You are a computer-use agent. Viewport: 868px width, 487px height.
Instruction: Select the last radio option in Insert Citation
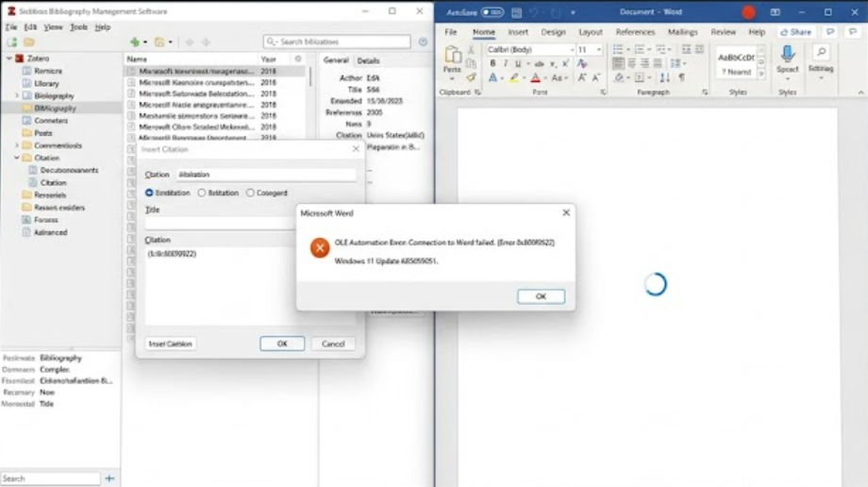pyautogui.click(x=250, y=193)
